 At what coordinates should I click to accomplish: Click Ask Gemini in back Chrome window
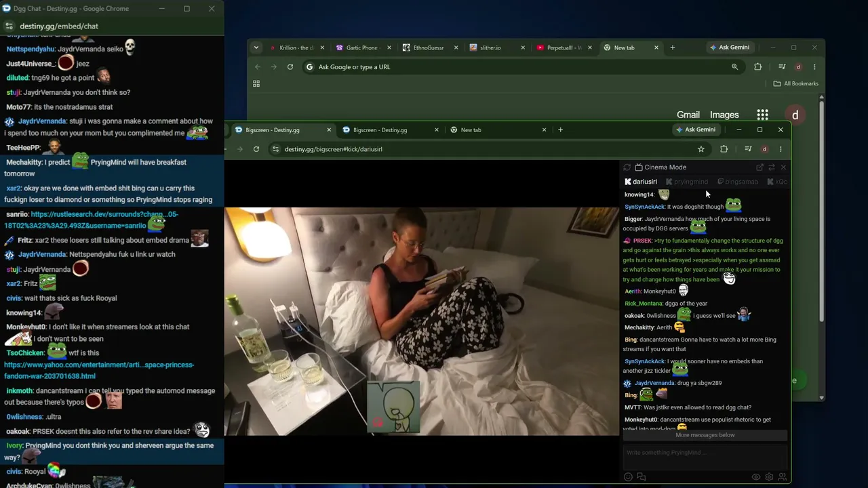[729, 47]
